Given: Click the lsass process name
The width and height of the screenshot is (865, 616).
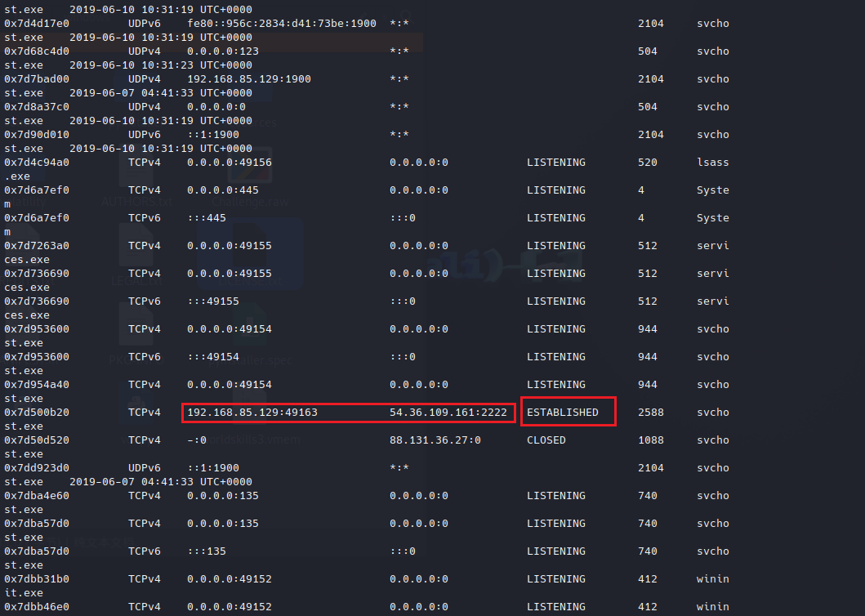Looking at the screenshot, I should [x=712, y=163].
